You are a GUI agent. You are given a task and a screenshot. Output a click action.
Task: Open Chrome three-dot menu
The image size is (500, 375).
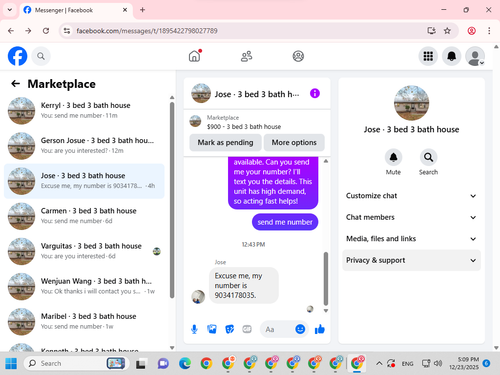tap(489, 31)
